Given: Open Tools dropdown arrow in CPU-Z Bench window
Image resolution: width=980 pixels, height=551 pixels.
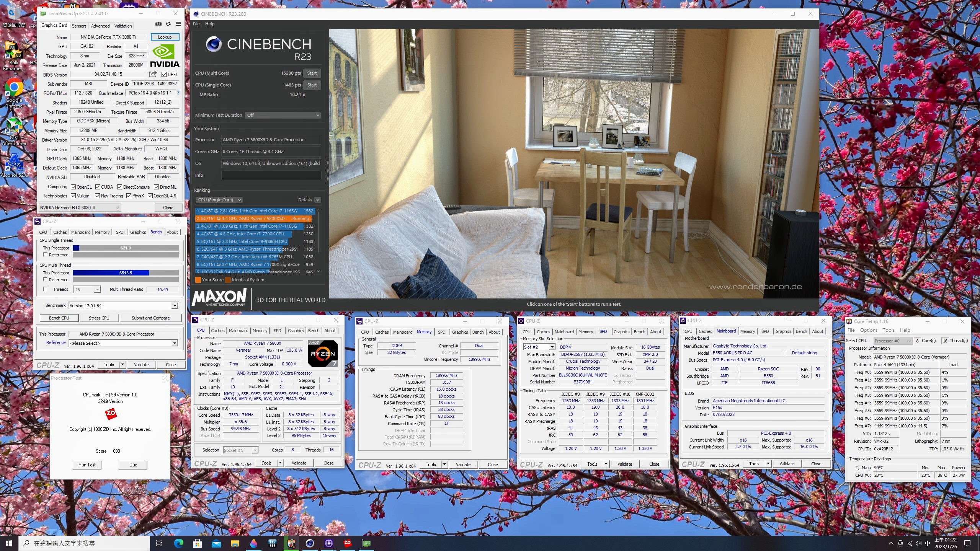Looking at the screenshot, I should coord(122,365).
